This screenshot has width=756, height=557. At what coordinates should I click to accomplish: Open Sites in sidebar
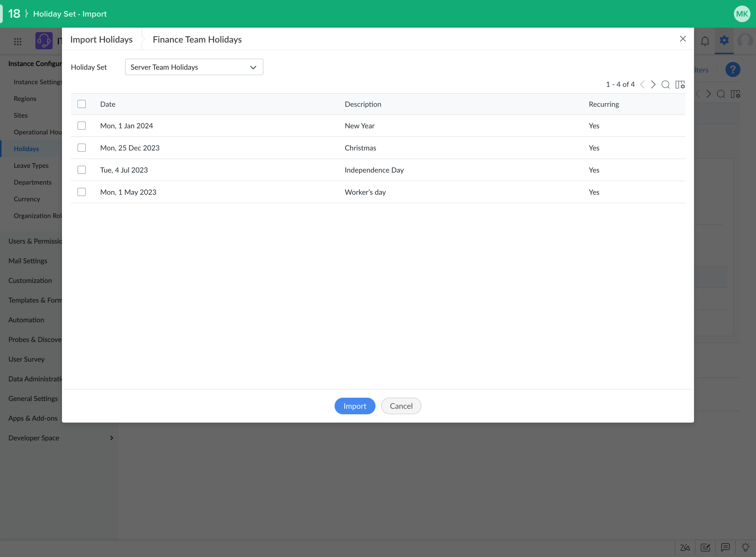[20, 115]
